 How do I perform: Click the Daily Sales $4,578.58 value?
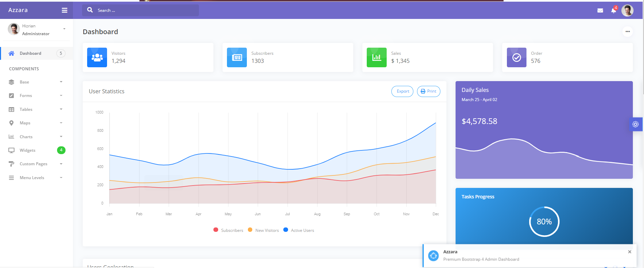(479, 121)
